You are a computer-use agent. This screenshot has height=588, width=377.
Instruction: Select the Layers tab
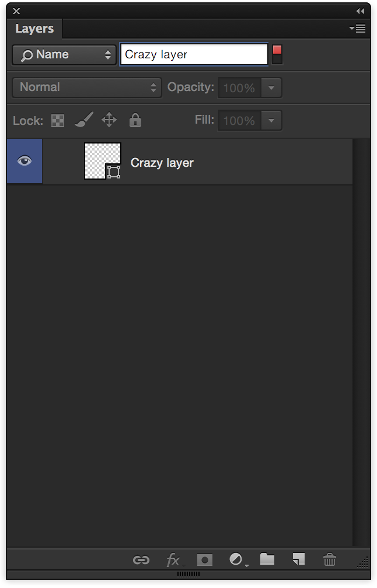[34, 29]
